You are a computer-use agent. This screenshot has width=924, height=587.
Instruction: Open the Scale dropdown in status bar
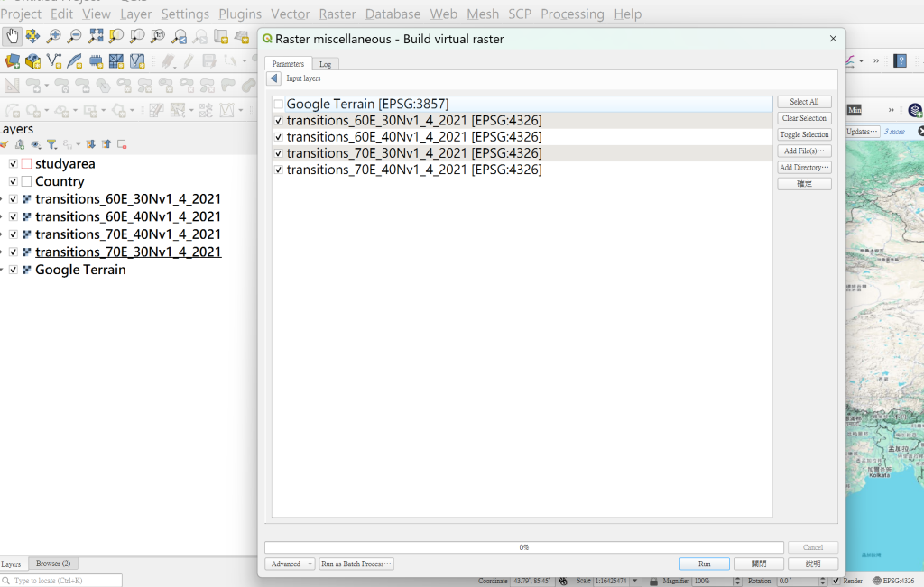pyautogui.click(x=634, y=581)
